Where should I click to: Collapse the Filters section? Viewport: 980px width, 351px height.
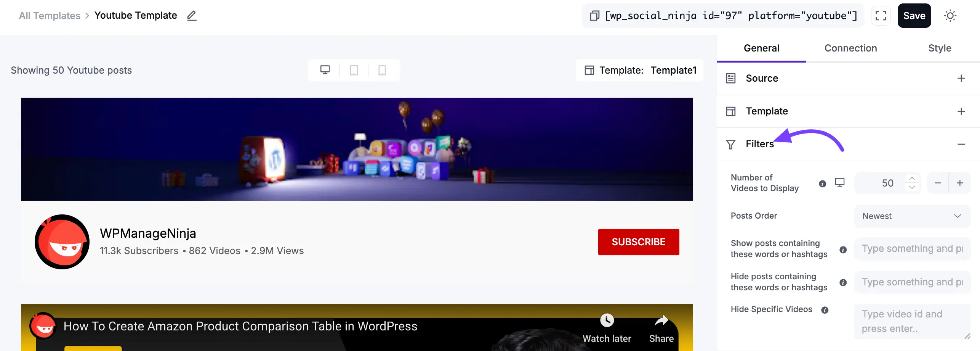(x=961, y=144)
